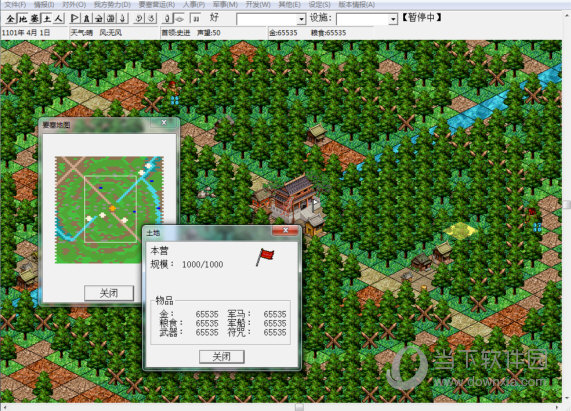Toggle the pause button in toolbar

196,18
